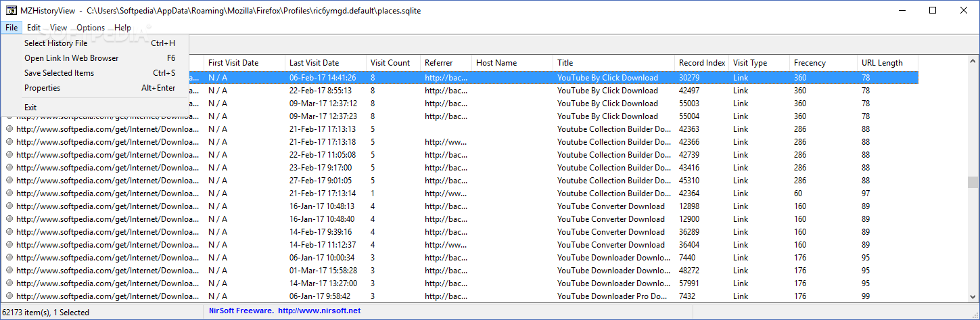
Task: Click the gray bullet icon of row with record index 12898
Action: click(x=9, y=206)
